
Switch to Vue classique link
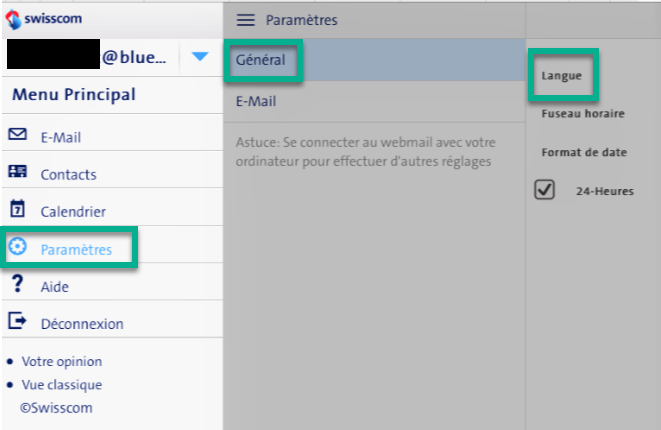pos(62,384)
